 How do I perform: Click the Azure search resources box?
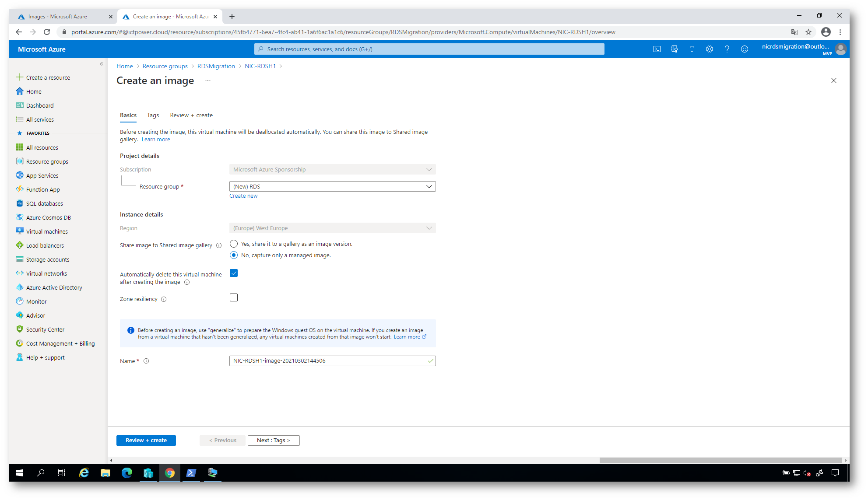tap(429, 49)
